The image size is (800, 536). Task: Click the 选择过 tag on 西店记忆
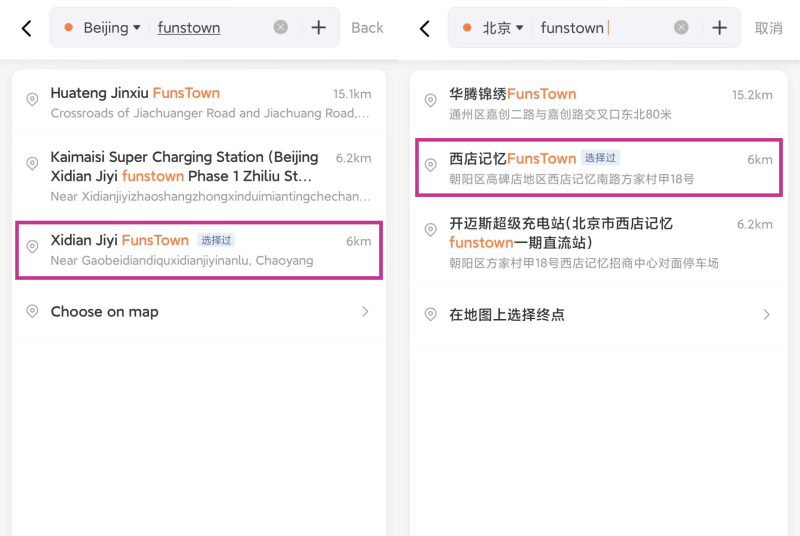(600, 158)
